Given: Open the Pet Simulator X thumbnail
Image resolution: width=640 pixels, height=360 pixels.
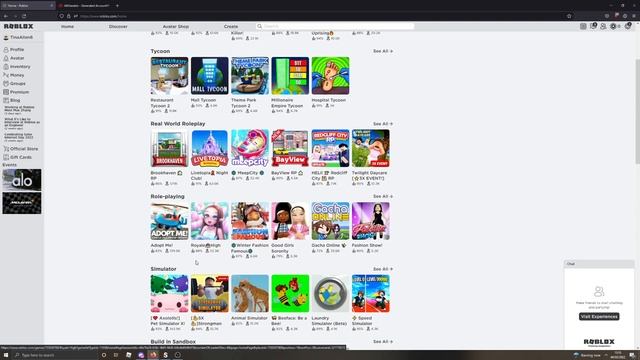Looking at the screenshot, I should pyautogui.click(x=169, y=293).
